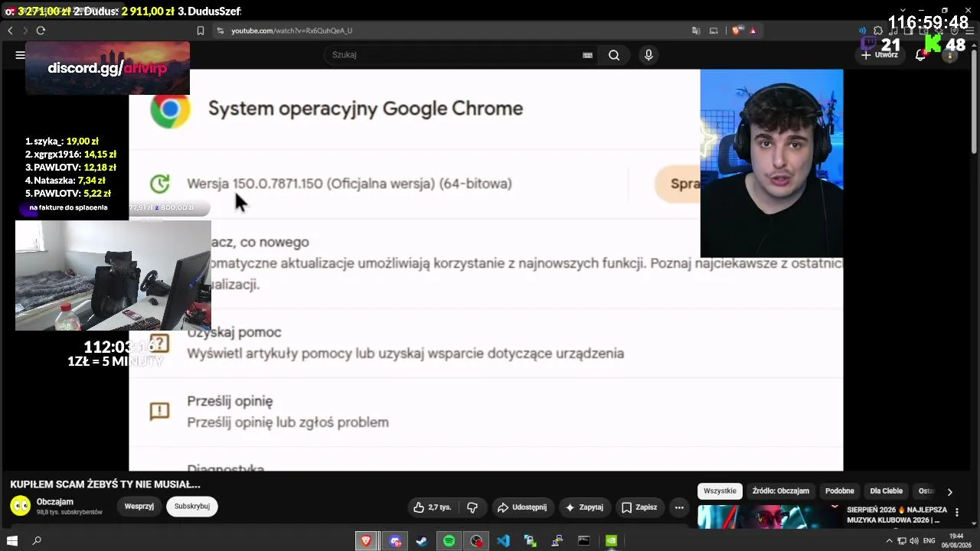Open Windows taskbar search
Screen dimensions: 980x551
click(37, 541)
